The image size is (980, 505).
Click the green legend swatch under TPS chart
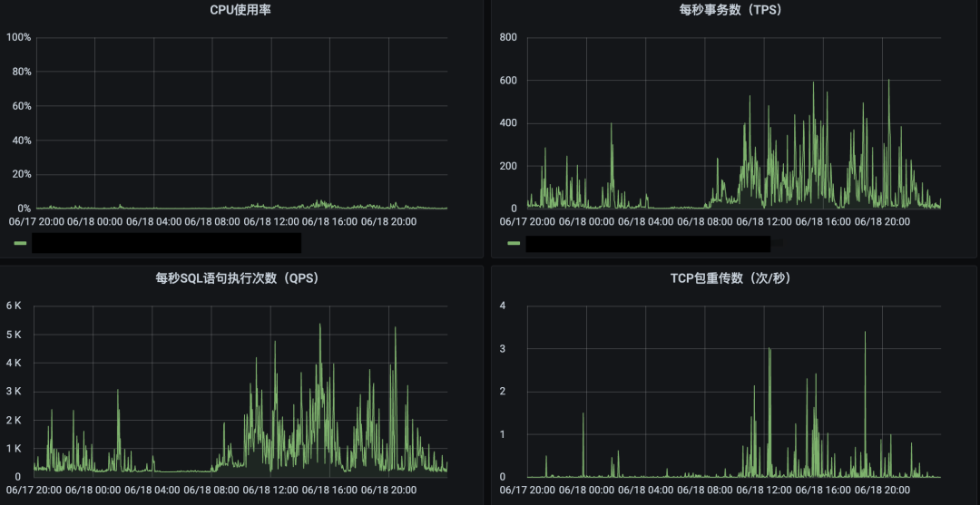coord(514,244)
